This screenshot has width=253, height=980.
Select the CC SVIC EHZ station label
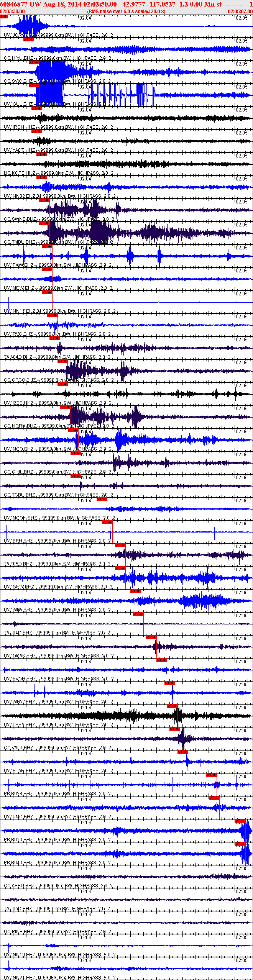coord(18,81)
